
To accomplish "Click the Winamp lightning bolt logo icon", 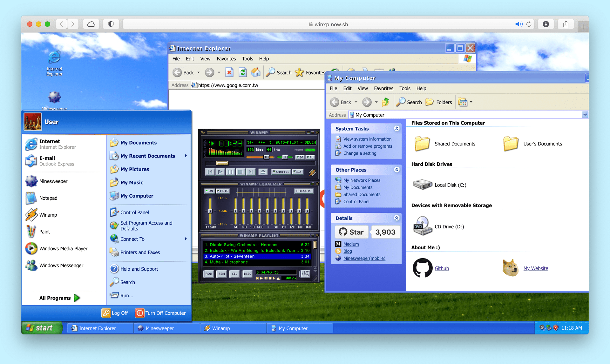I will pos(312,172).
